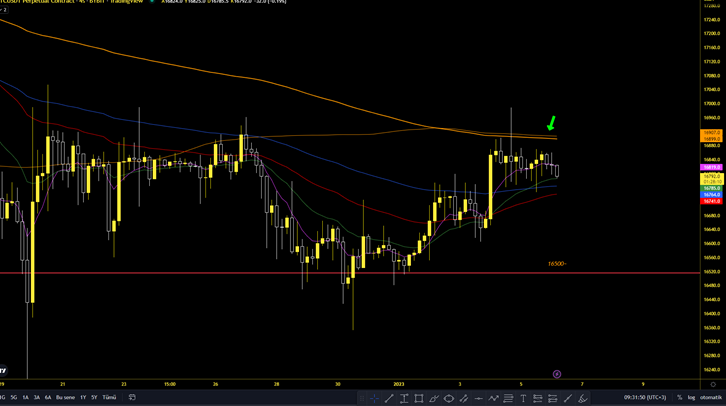
Task: Toggle the percent scale mode
Action: pos(679,398)
